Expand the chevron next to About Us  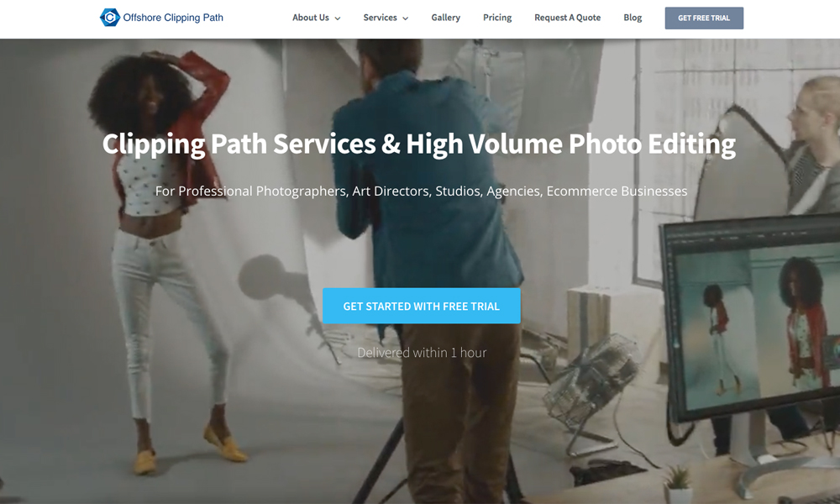tap(338, 18)
